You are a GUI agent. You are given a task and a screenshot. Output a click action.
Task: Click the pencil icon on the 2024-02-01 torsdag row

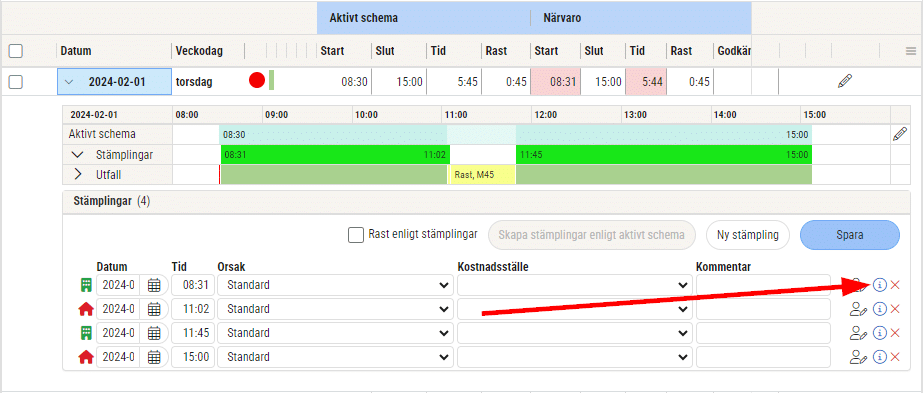point(845,81)
